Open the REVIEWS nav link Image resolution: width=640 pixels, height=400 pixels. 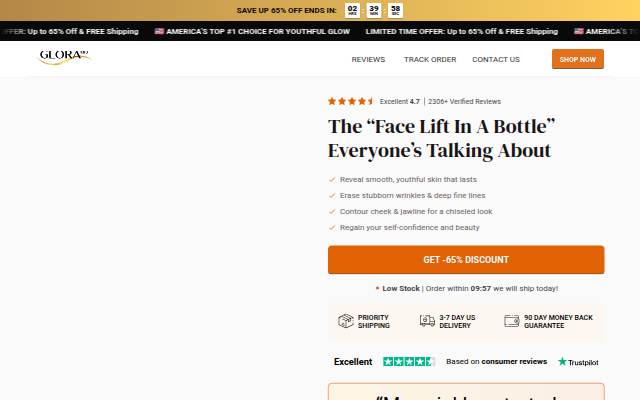[368, 60]
